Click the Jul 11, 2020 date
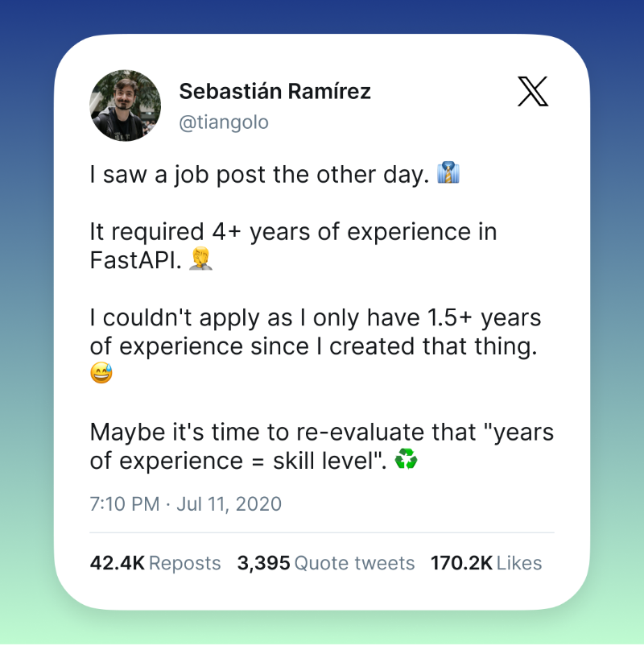 [x=229, y=504]
